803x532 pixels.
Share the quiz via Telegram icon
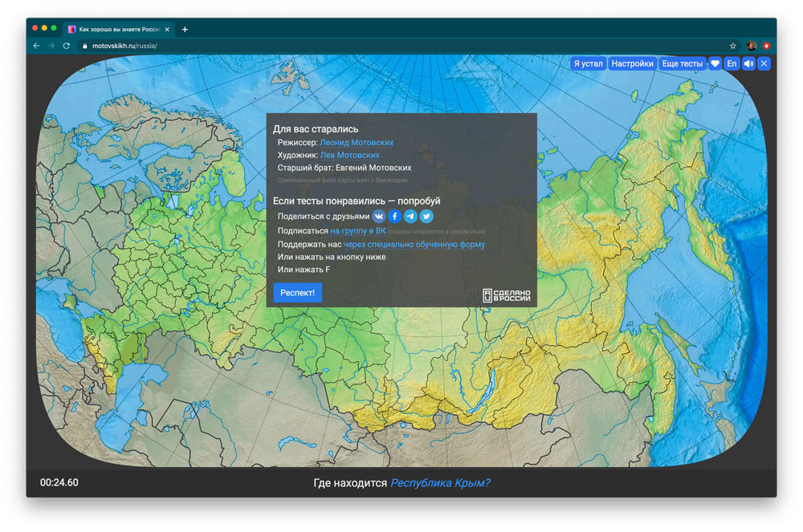410,217
